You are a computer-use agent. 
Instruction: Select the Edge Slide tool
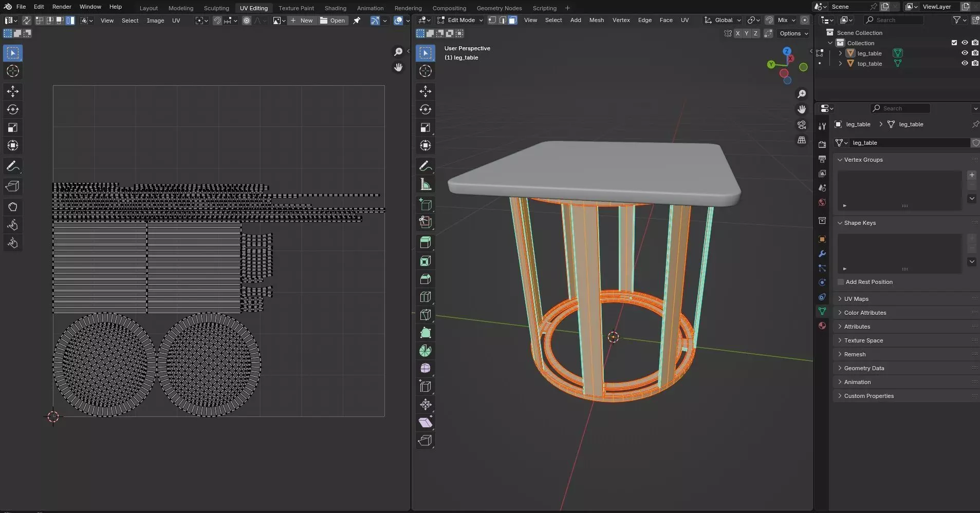tap(426, 387)
